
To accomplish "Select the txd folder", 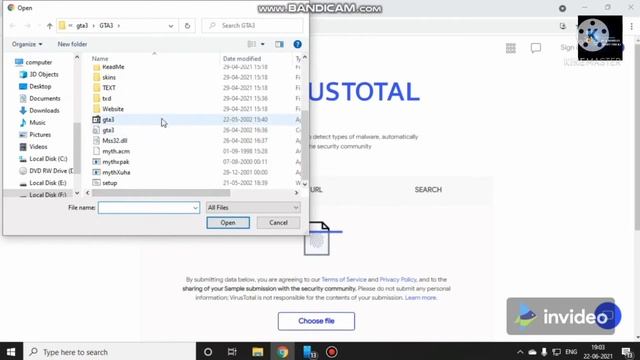I will (x=107, y=98).
